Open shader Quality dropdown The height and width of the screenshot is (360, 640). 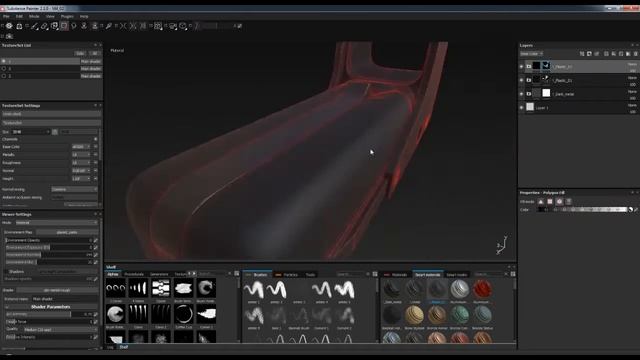click(60, 329)
